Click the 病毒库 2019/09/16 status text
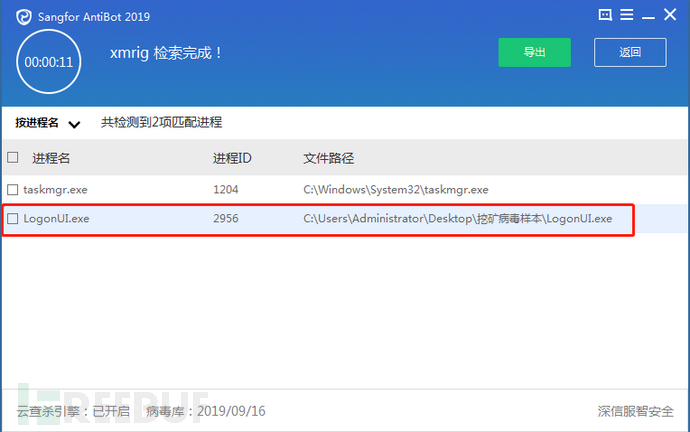The height and width of the screenshot is (432, 690). click(206, 411)
